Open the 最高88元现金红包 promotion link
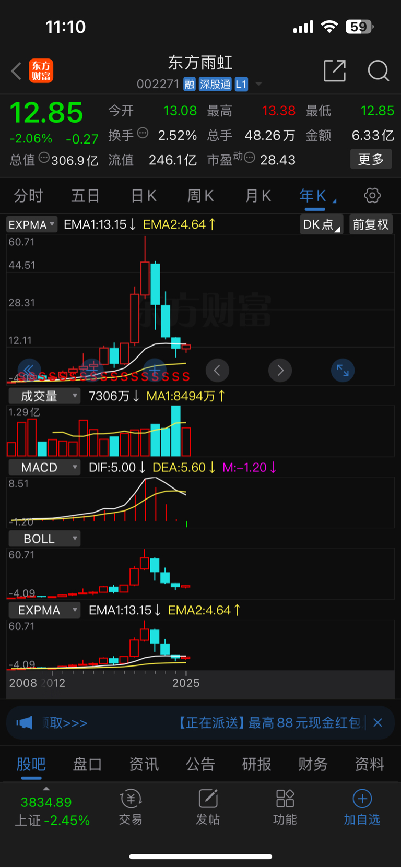 [269, 723]
